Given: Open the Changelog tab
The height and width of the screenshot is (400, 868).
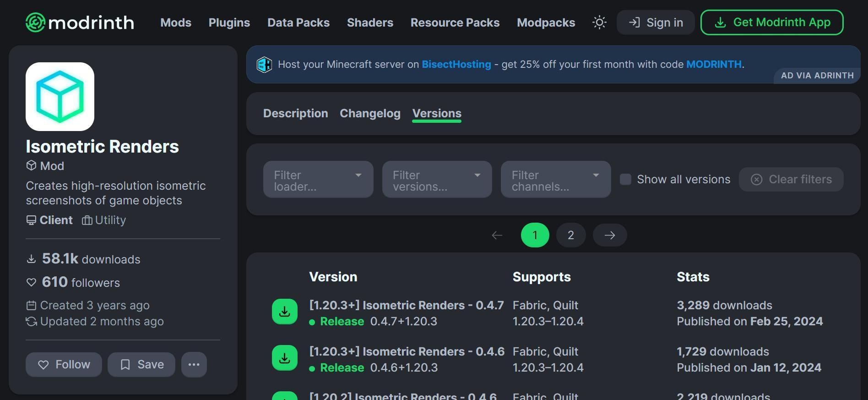Looking at the screenshot, I should [370, 113].
